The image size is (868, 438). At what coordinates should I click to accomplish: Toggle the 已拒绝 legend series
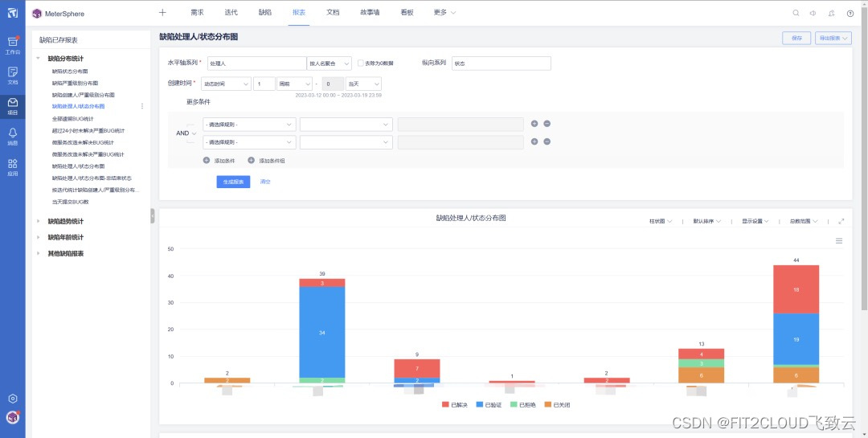(522, 405)
